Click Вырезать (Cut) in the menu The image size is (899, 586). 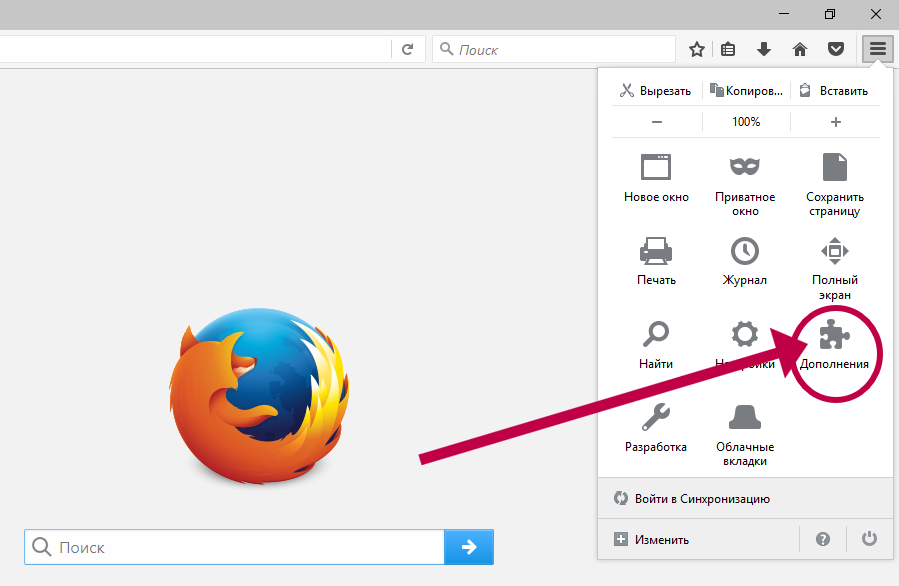pyautogui.click(x=655, y=90)
